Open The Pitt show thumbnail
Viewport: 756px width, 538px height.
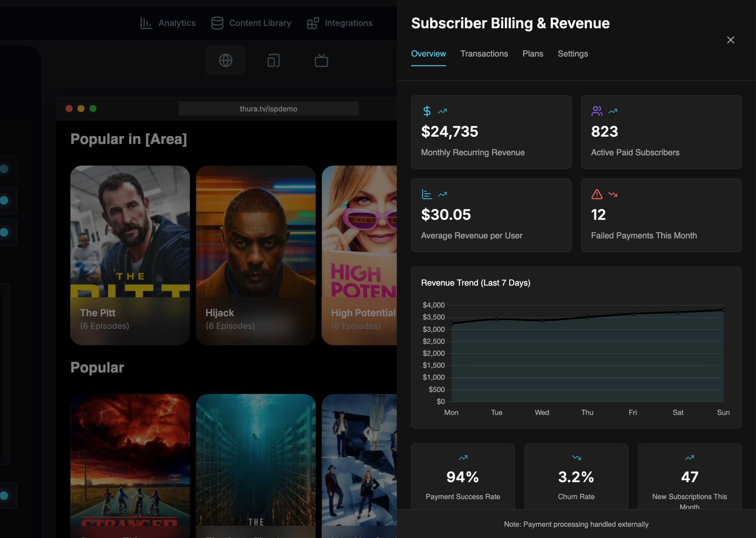click(130, 255)
